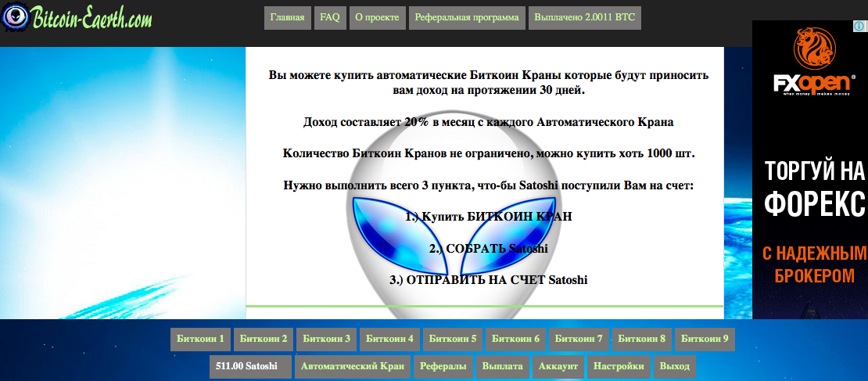Open the FAQ menu item

330,18
